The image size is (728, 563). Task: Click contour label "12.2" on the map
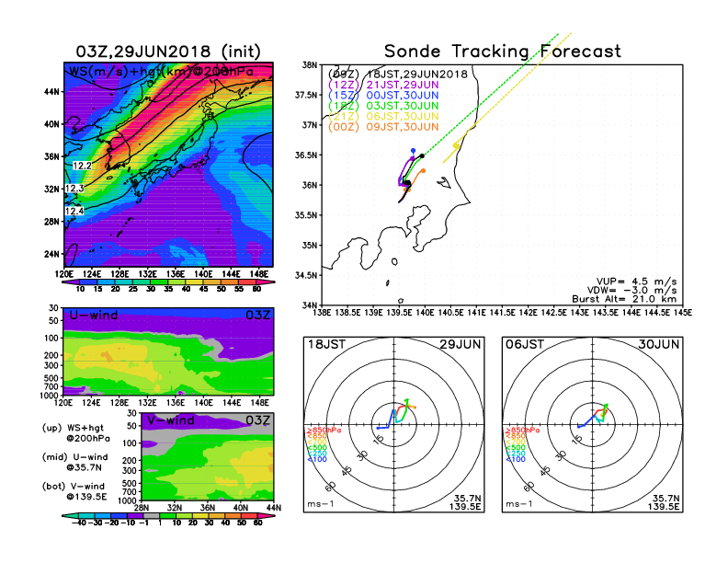[x=82, y=166]
